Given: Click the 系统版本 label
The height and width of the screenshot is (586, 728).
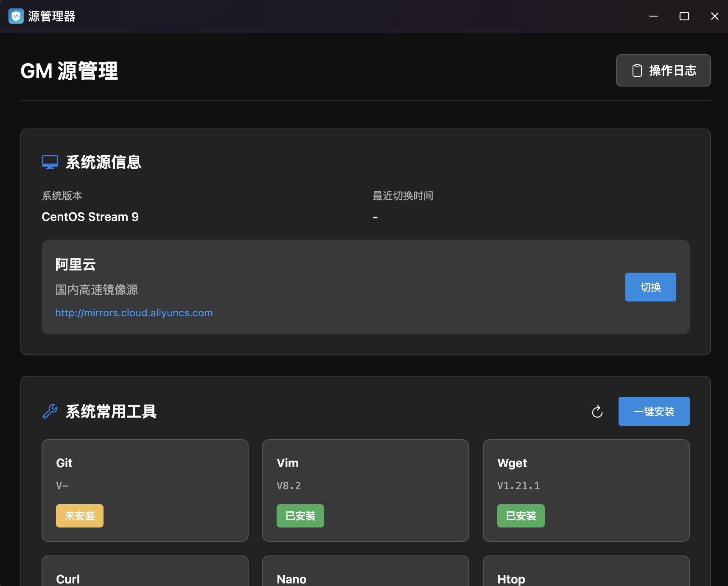Looking at the screenshot, I should click(x=62, y=195).
